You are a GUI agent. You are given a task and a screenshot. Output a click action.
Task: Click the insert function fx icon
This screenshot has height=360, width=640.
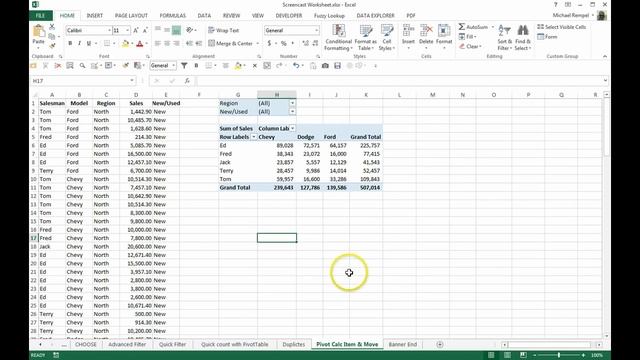(x=187, y=81)
